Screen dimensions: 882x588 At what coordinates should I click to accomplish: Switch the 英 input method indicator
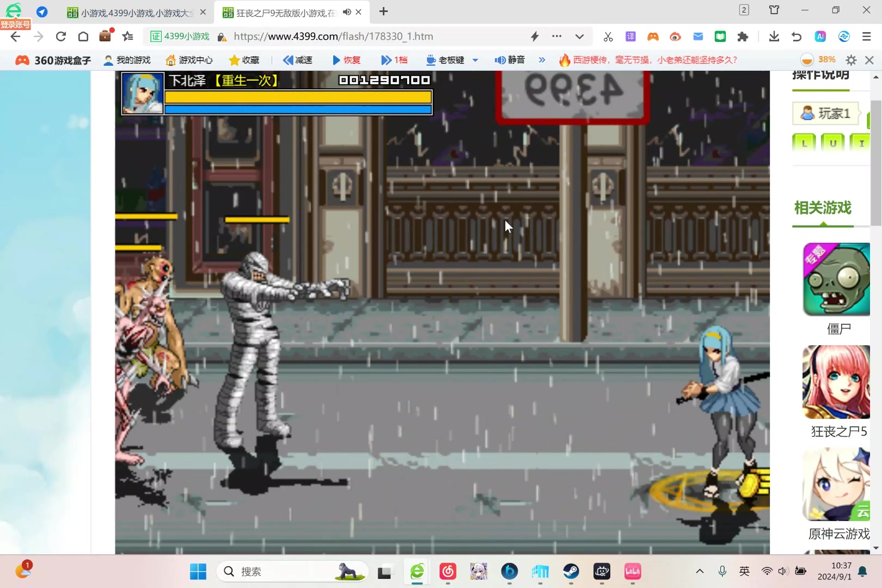(744, 571)
